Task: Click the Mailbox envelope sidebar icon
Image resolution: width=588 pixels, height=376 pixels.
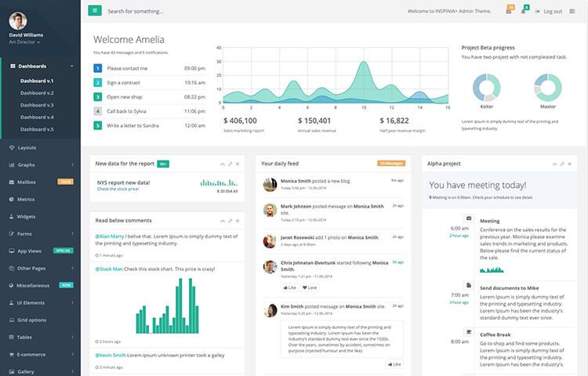Action: tap(12, 182)
